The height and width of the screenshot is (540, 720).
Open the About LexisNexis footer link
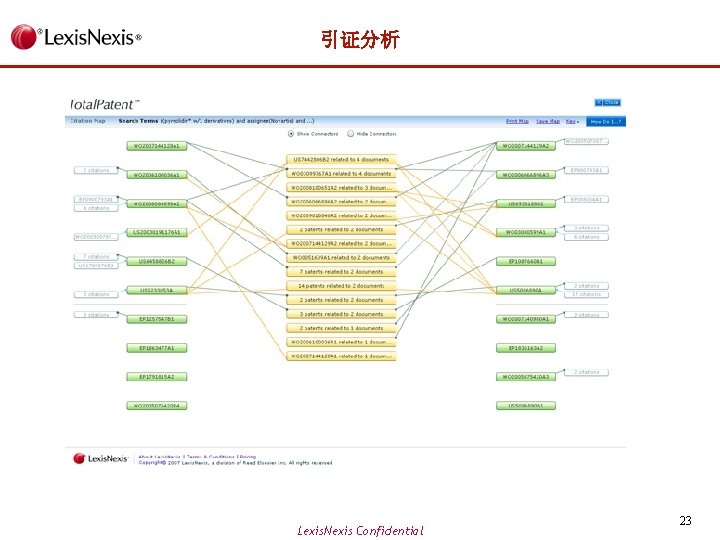click(x=159, y=457)
